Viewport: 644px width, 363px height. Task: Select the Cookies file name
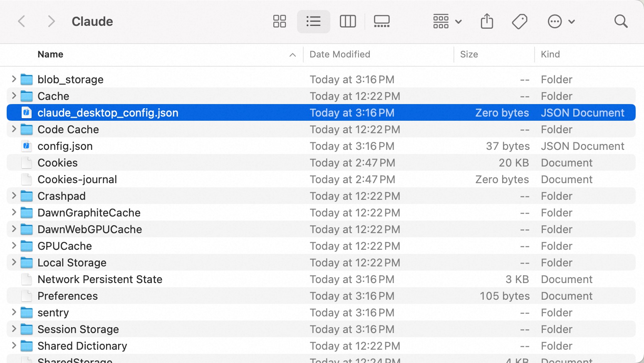tap(57, 163)
